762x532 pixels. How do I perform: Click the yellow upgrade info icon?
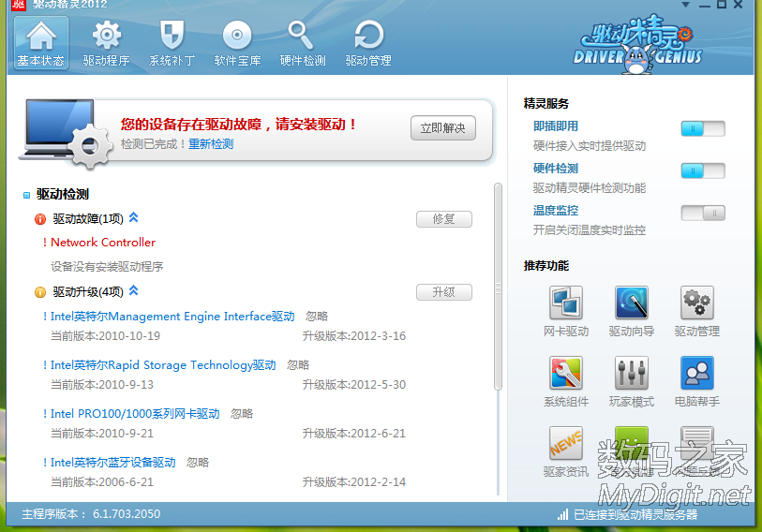tap(40, 292)
